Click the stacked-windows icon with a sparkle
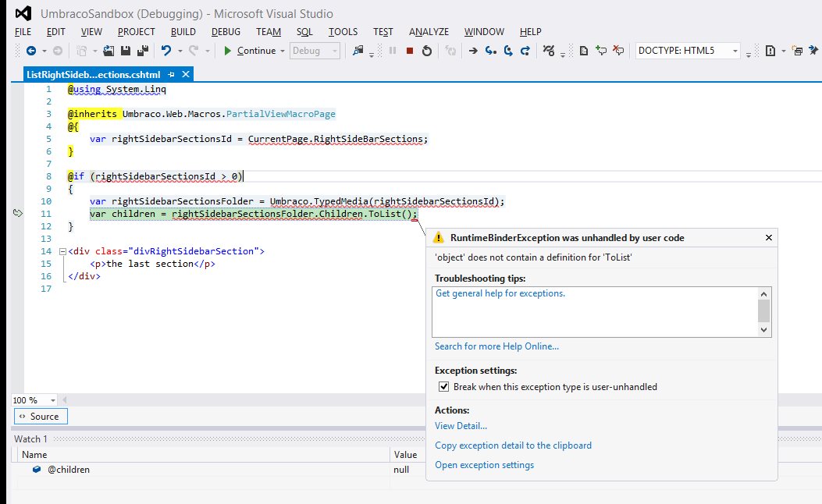 (x=797, y=51)
